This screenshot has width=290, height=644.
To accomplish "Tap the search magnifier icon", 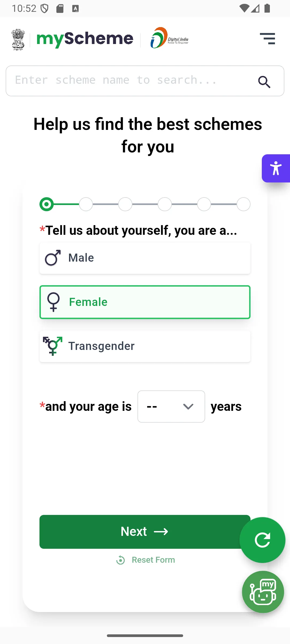I will click(264, 82).
